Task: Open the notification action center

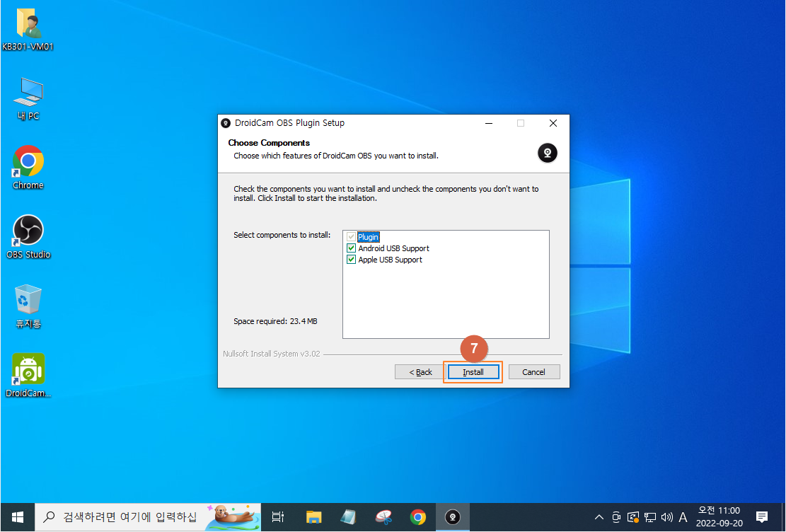Action: [x=762, y=517]
